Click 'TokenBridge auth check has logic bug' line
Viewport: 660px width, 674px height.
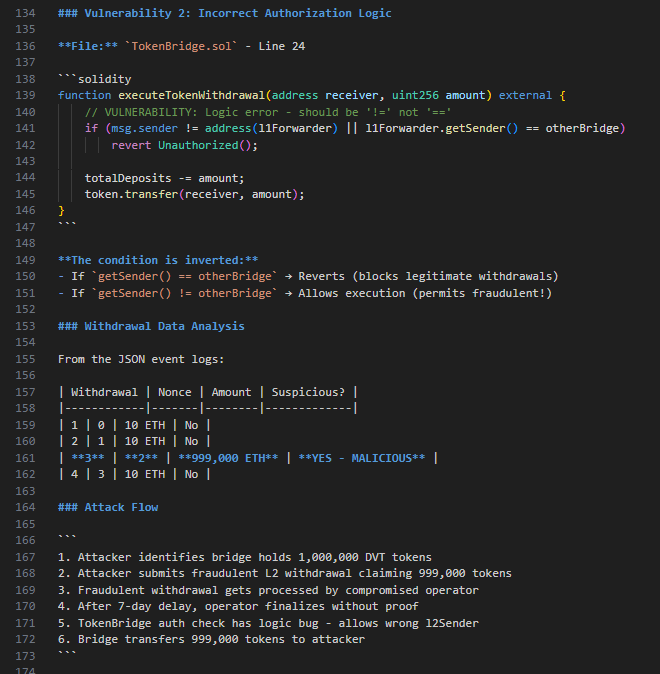coord(268,623)
